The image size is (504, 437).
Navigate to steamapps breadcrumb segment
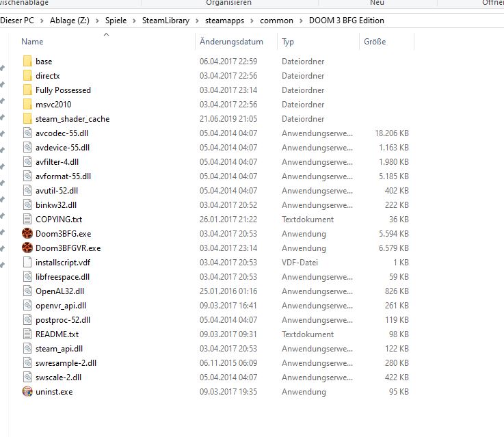(x=224, y=21)
